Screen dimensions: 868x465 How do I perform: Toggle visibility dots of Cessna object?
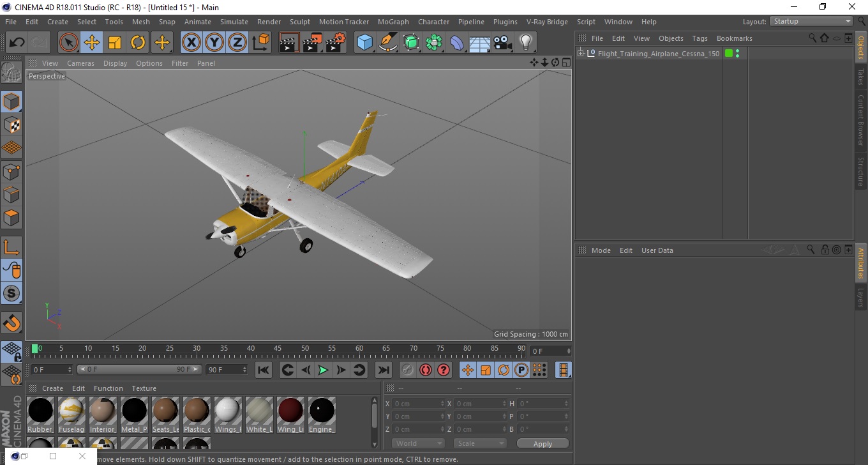738,54
